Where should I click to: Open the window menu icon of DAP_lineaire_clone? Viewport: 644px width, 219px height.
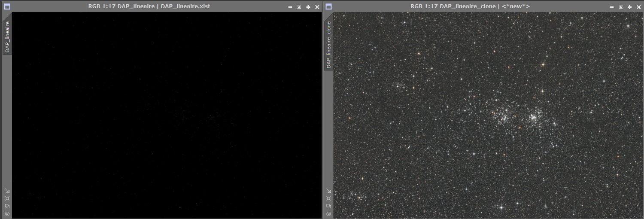point(329,6)
